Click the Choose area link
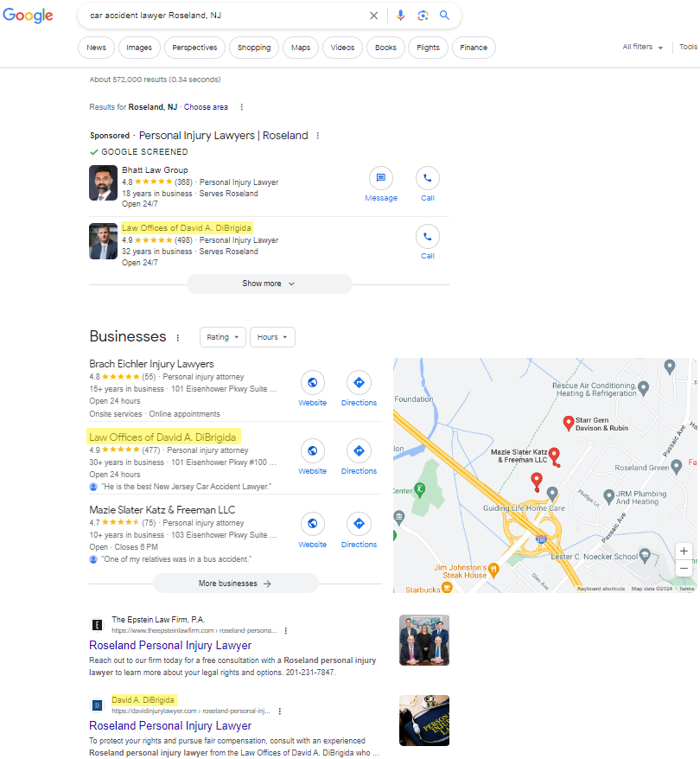The height and width of the screenshot is (759, 700). pos(206,107)
